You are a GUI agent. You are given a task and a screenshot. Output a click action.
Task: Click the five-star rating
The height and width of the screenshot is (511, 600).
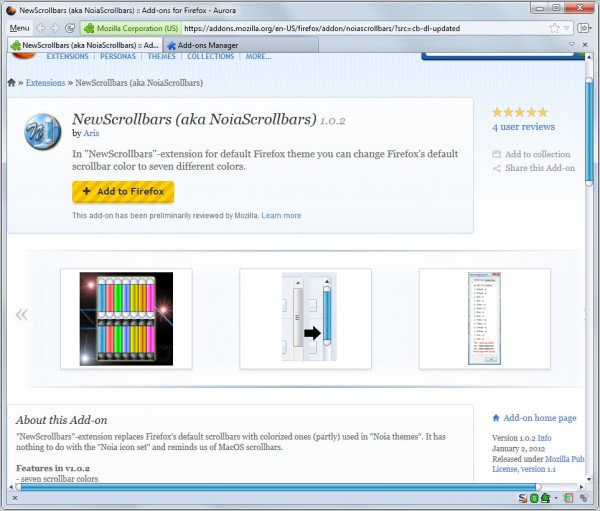(520, 112)
